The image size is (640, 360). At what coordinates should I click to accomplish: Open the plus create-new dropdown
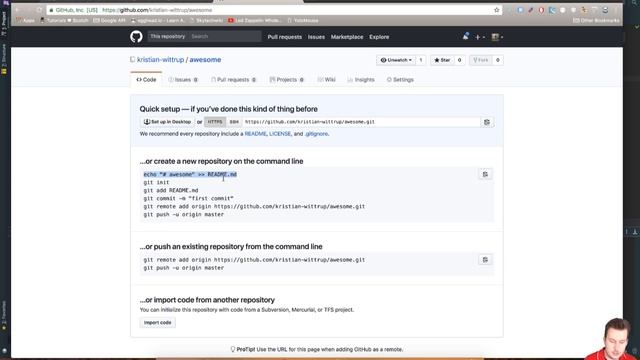[480, 37]
